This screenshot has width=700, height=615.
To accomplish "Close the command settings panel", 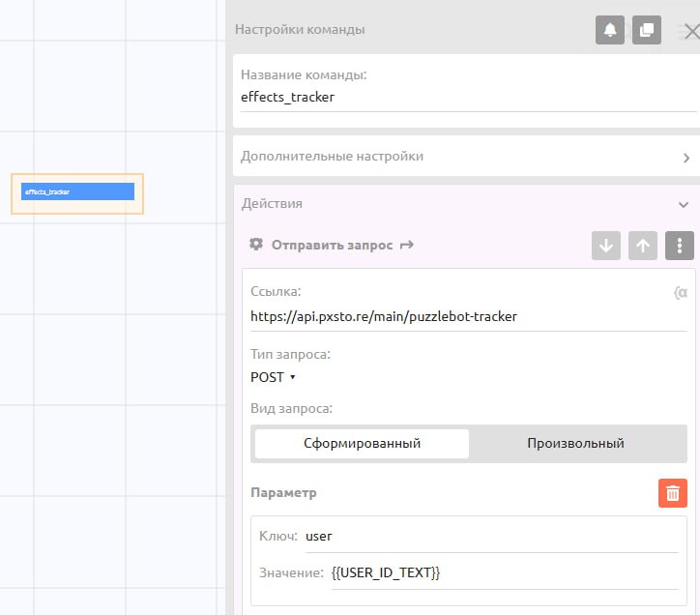I will click(691, 31).
